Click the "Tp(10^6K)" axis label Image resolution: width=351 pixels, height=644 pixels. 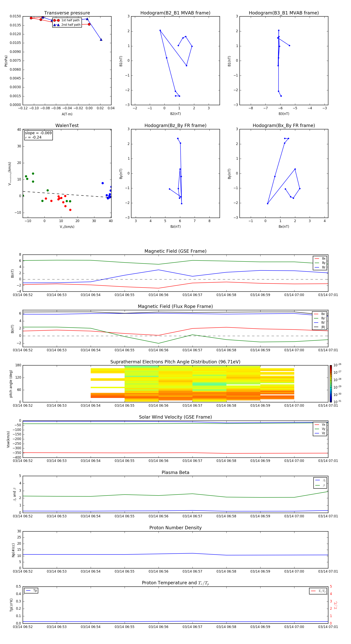12,605
